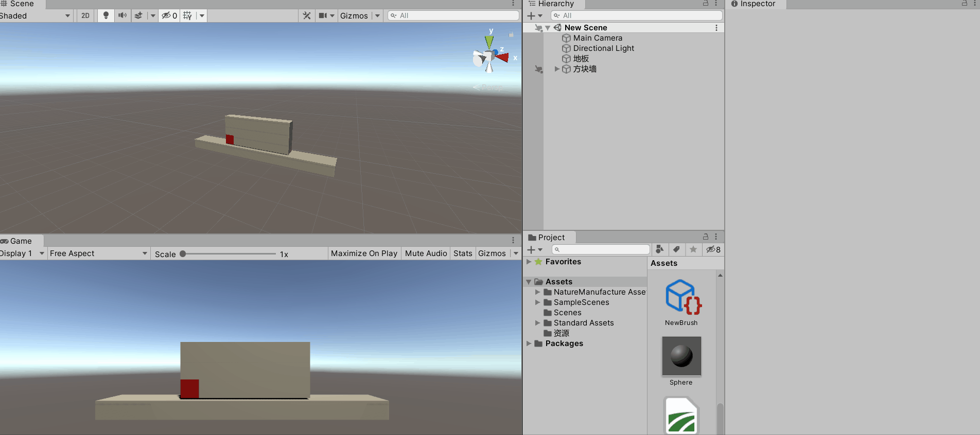Toggle Maximize On Play
The width and height of the screenshot is (980, 435).
click(x=364, y=253)
